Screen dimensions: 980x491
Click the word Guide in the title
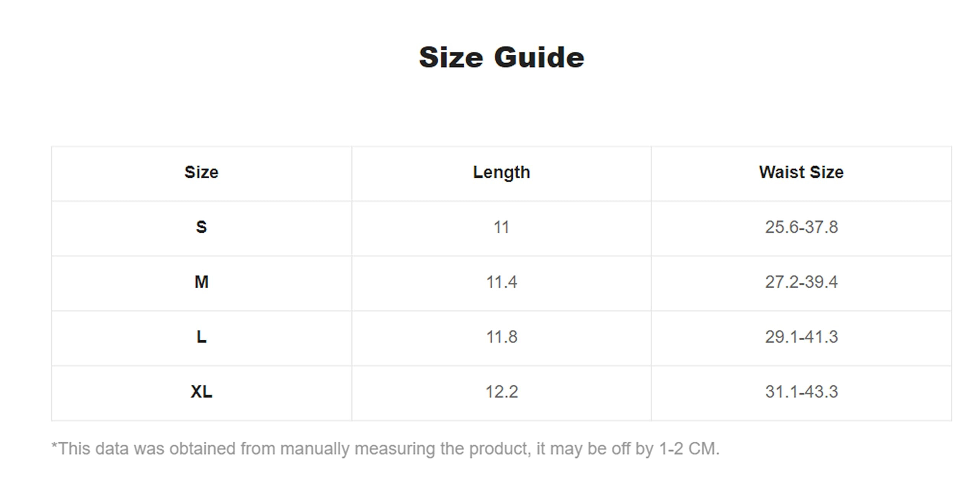539,57
